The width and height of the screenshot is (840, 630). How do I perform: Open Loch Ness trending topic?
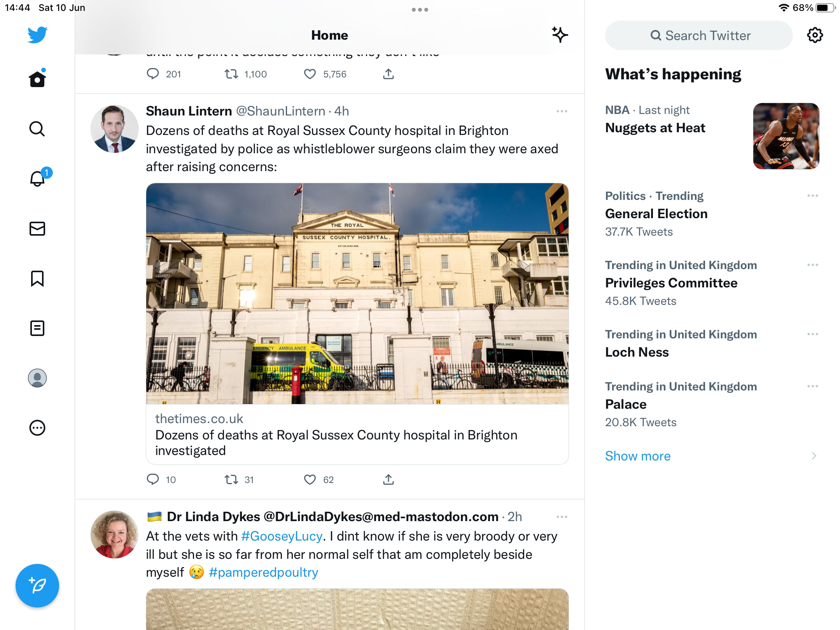click(x=637, y=352)
